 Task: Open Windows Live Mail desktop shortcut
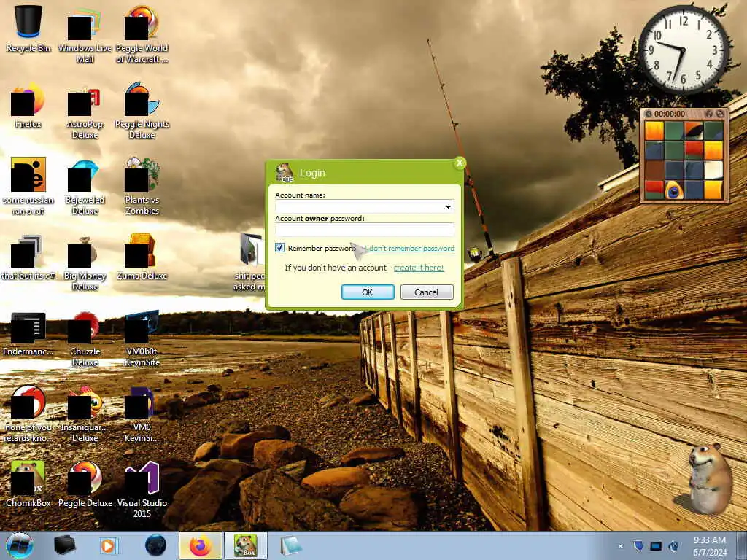(85, 34)
